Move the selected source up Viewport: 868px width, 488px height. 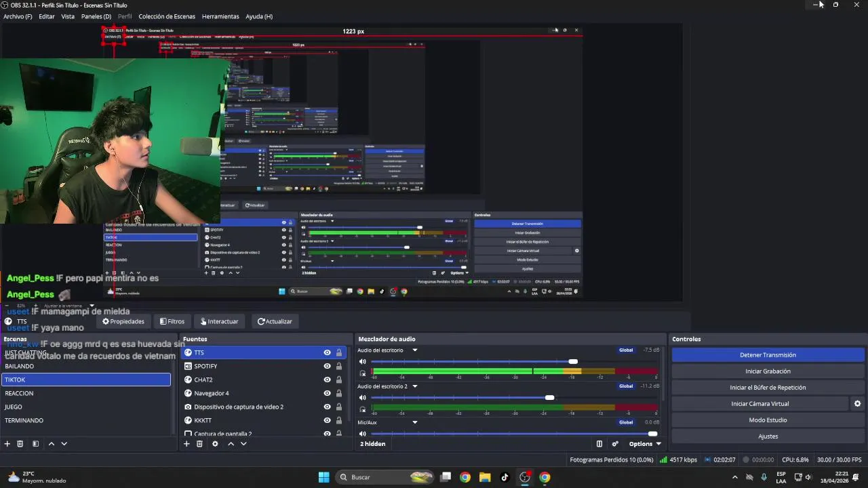point(231,444)
